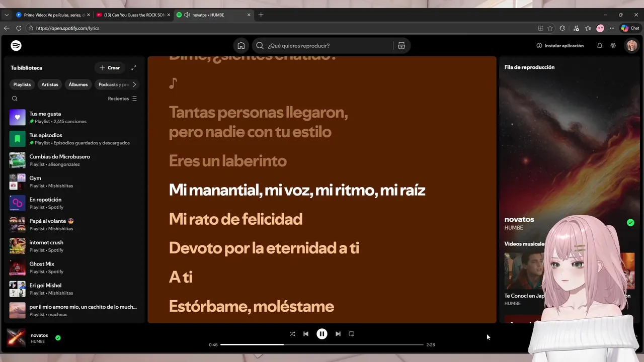Open per il mio amore mio playlist

73,310
